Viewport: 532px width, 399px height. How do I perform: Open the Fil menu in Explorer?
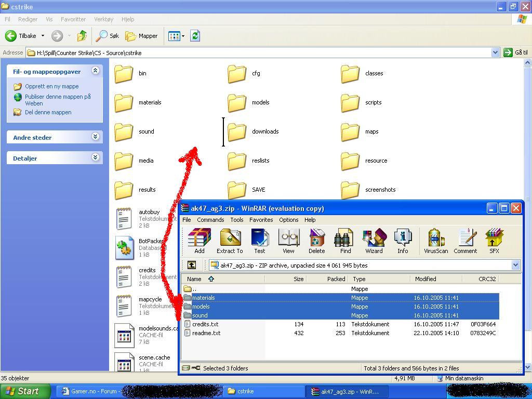point(7,19)
